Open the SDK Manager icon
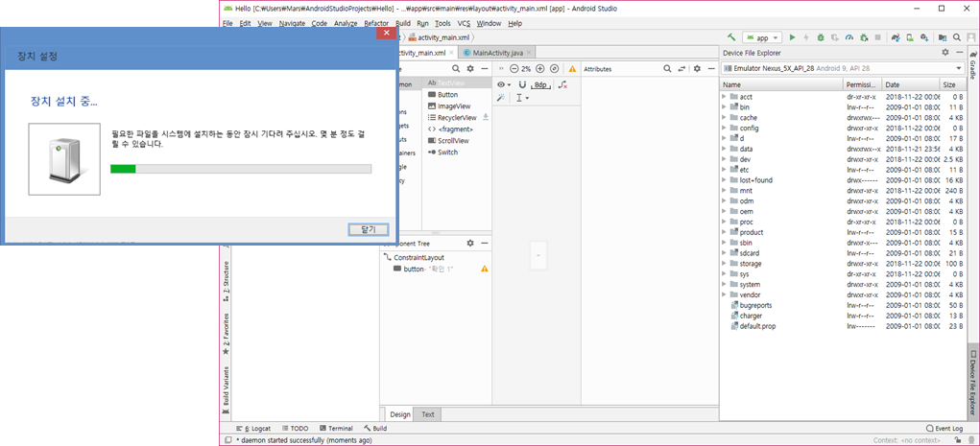980x446 pixels. pos(923,37)
